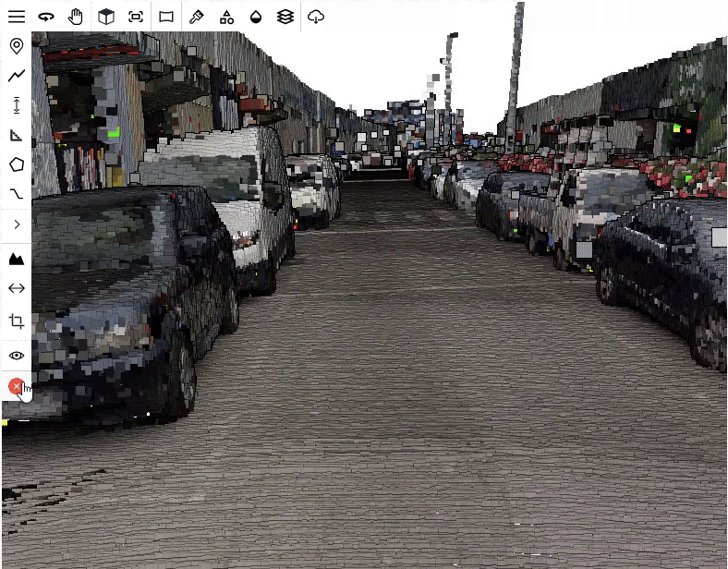Select the polyline measurement tool

(17, 75)
